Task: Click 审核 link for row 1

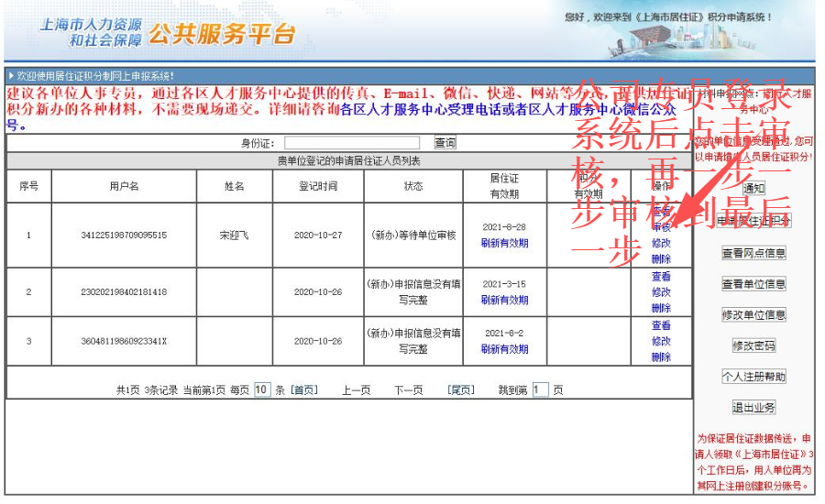Action: coord(661,227)
